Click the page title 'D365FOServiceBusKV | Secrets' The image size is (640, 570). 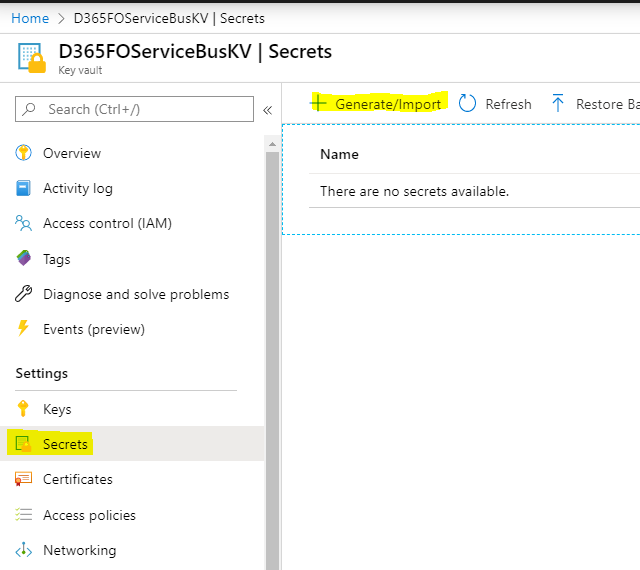[195, 51]
